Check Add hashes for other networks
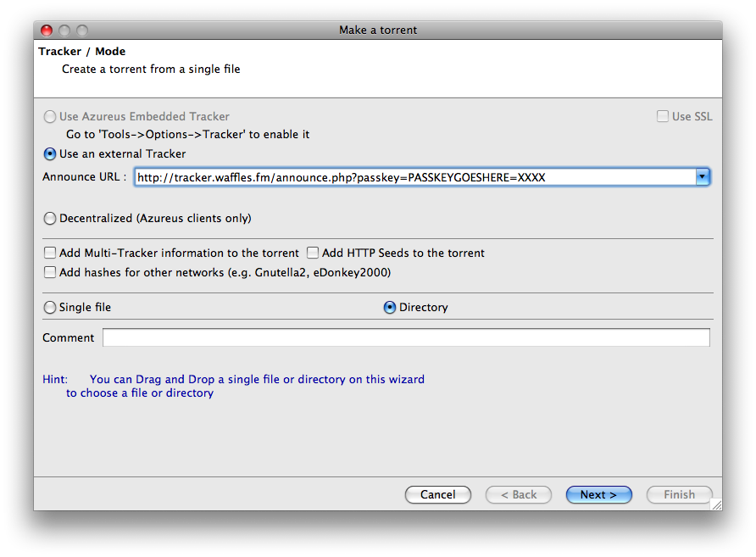Screen dimensions: 756x557 (x=51, y=272)
